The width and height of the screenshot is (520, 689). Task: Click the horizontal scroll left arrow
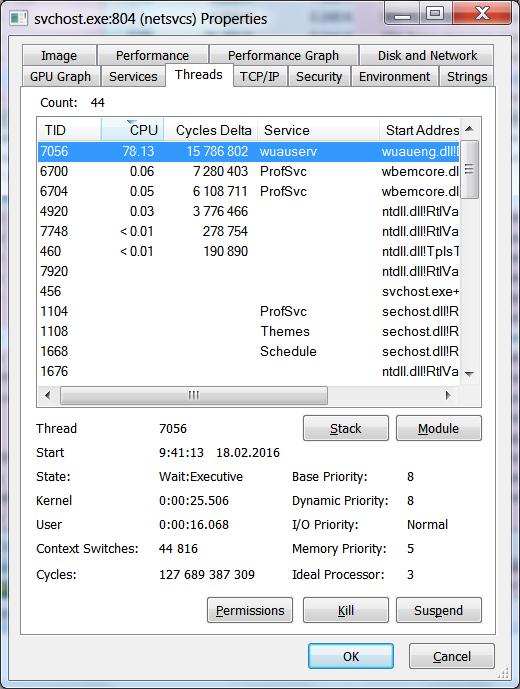pyautogui.click(x=48, y=395)
